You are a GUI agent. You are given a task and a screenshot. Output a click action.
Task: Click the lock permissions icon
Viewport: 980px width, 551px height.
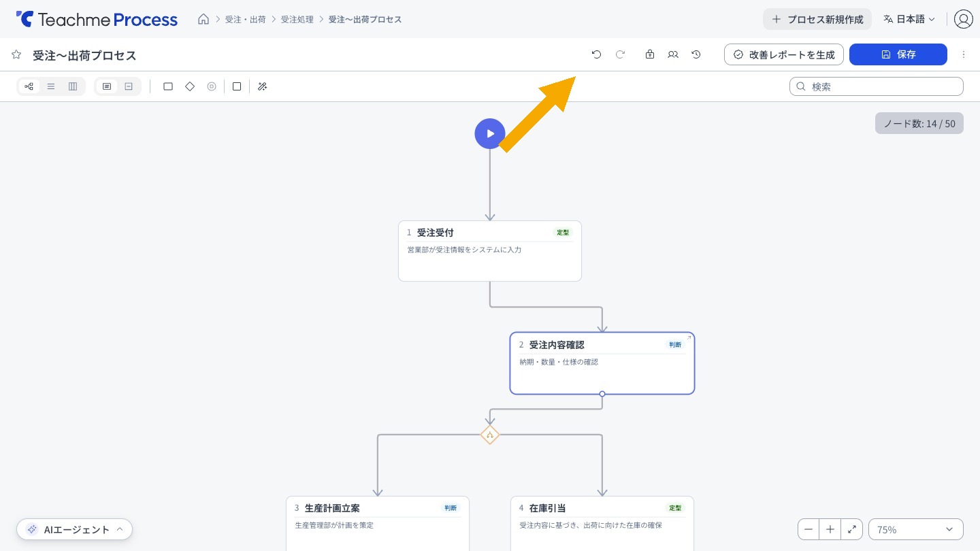pos(650,54)
